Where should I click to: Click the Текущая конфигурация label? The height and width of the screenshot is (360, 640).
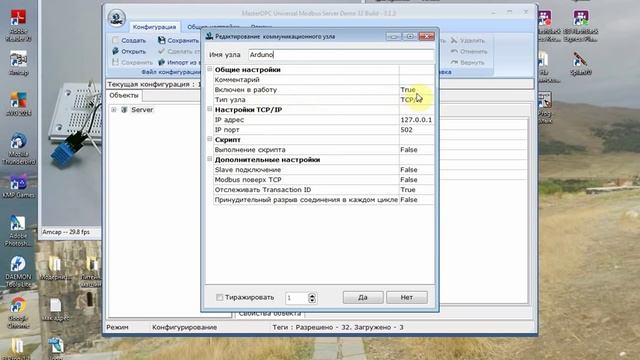pos(154,84)
